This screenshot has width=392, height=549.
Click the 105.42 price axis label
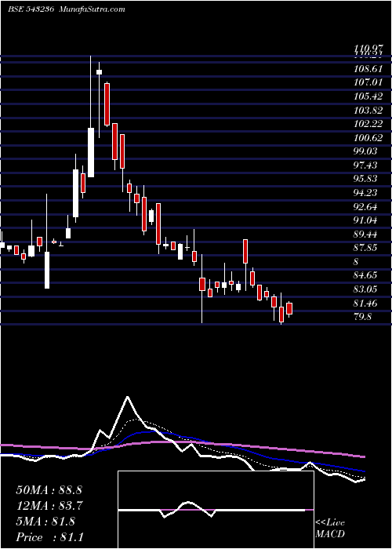[368, 96]
